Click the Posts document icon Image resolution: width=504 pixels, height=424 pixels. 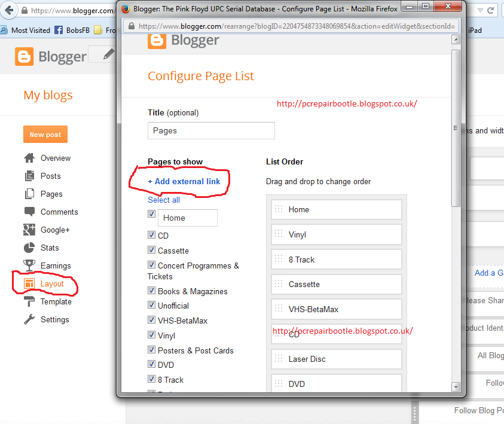pyautogui.click(x=29, y=176)
